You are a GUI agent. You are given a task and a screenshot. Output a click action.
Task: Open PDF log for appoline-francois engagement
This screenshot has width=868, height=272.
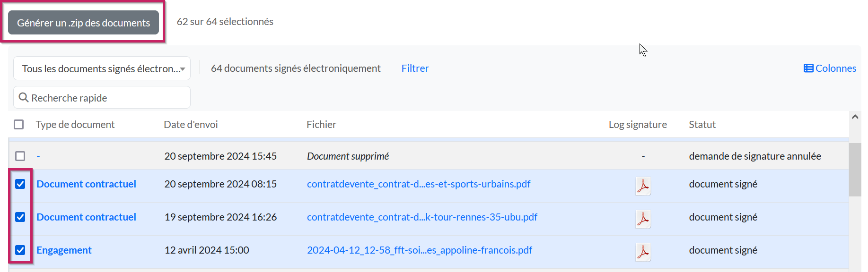[x=643, y=252]
